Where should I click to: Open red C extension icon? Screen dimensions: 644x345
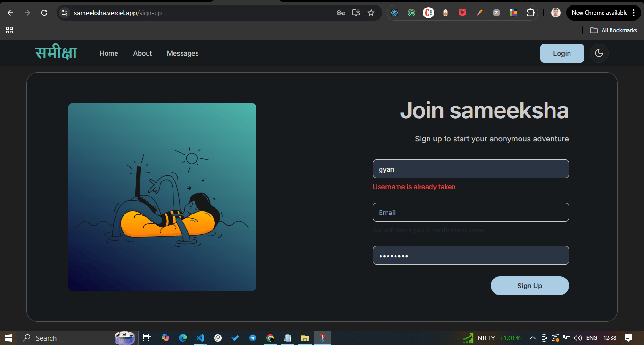(x=429, y=13)
